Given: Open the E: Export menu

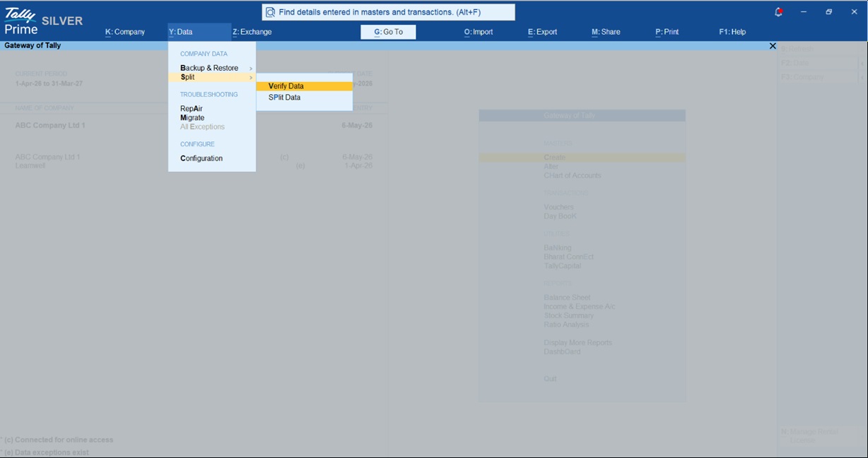Looking at the screenshot, I should 543,32.
